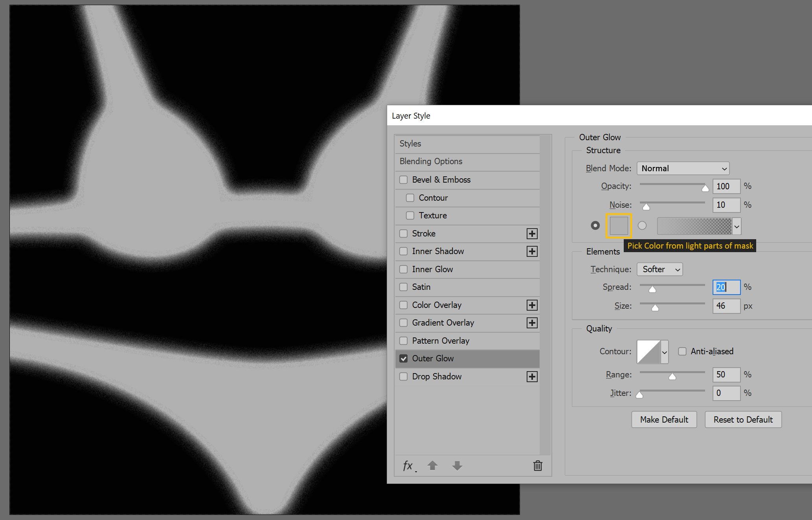Click in the Spread percent field

tap(726, 287)
